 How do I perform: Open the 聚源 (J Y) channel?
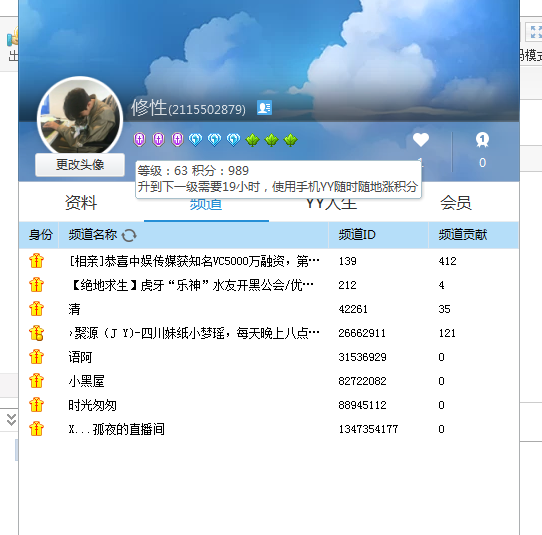(x=194, y=333)
